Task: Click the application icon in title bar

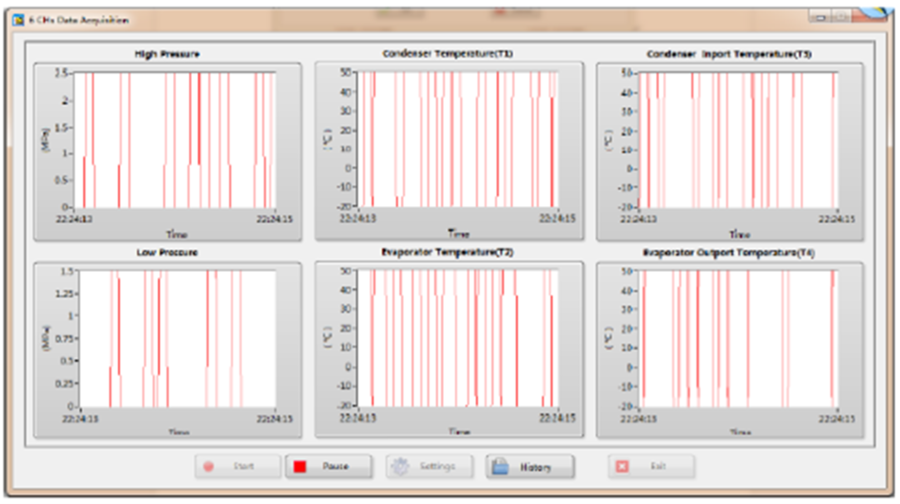Action: click(x=20, y=20)
